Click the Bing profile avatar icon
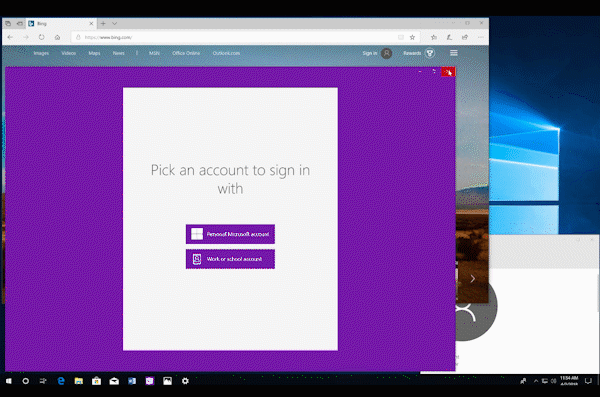 tap(386, 53)
